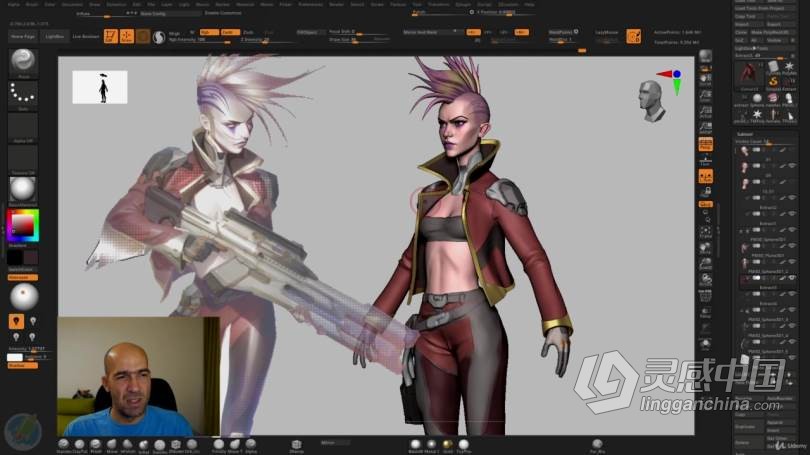Image resolution: width=810 pixels, height=455 pixels.
Task: Open the current brush thumbnail picker
Action: tap(23, 62)
